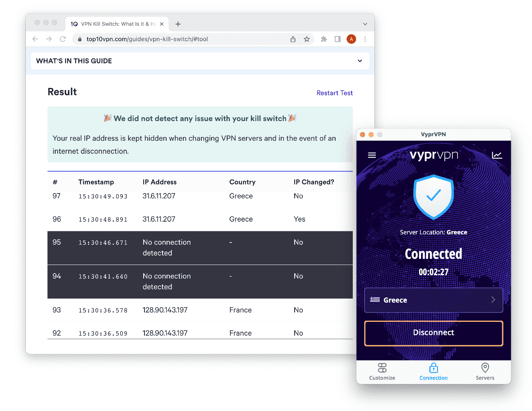Select the VPN Kill Switch browser tab

[117, 24]
